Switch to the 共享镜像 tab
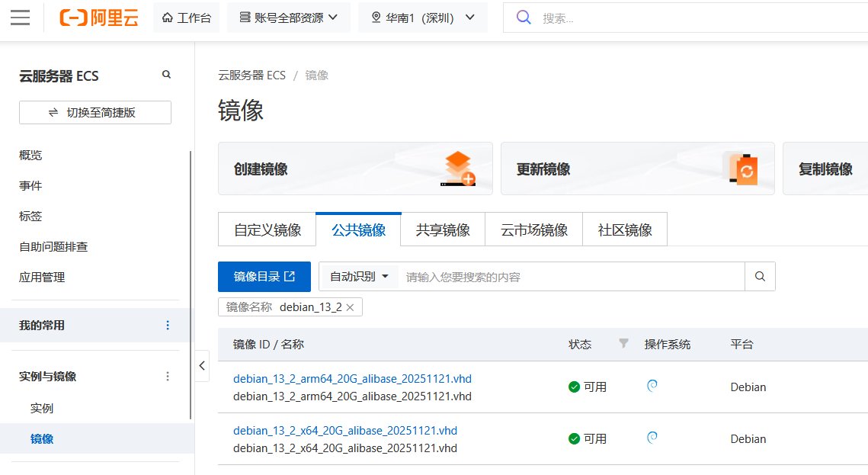Screen dimensions: 868x475 point(443,229)
